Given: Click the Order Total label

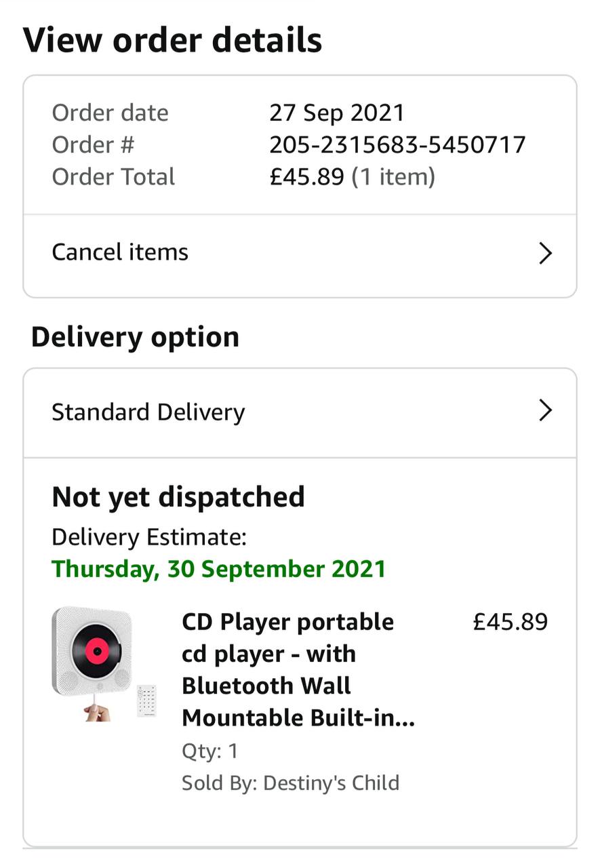Looking at the screenshot, I should (x=113, y=177).
